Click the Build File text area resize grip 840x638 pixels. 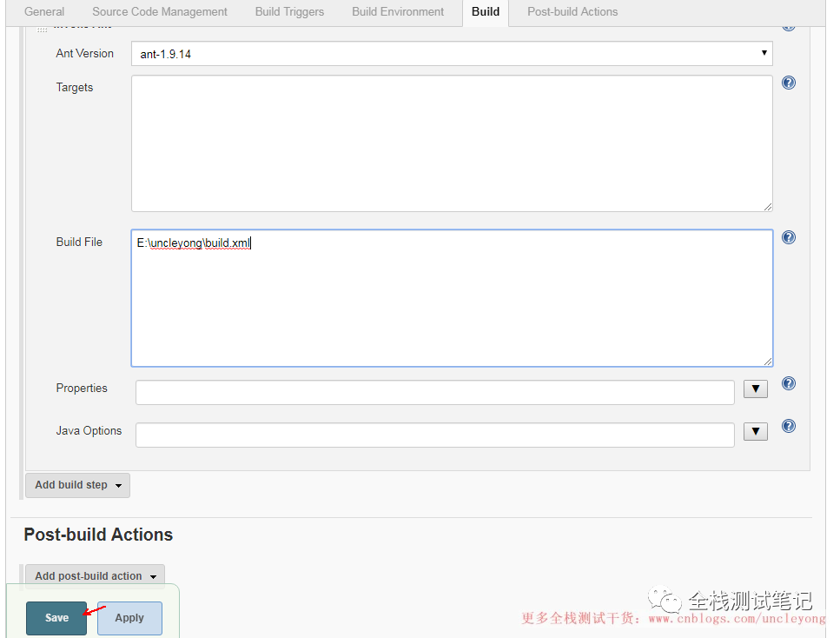click(x=768, y=362)
